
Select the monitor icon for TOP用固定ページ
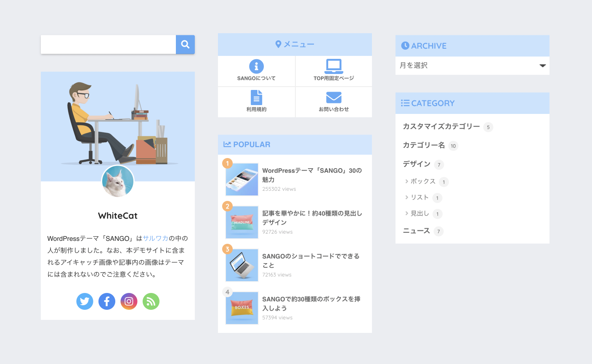point(333,65)
